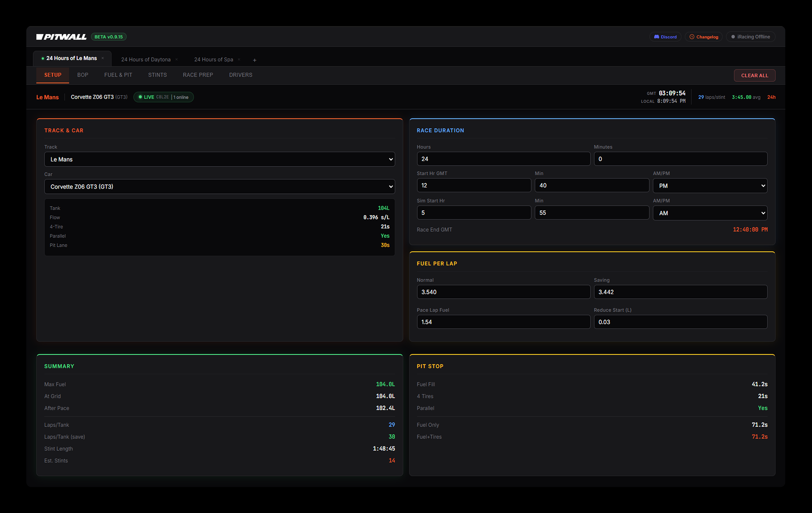Switch to 24 Hours of Daytona tab
This screenshot has width=812, height=513.
pyautogui.click(x=146, y=59)
